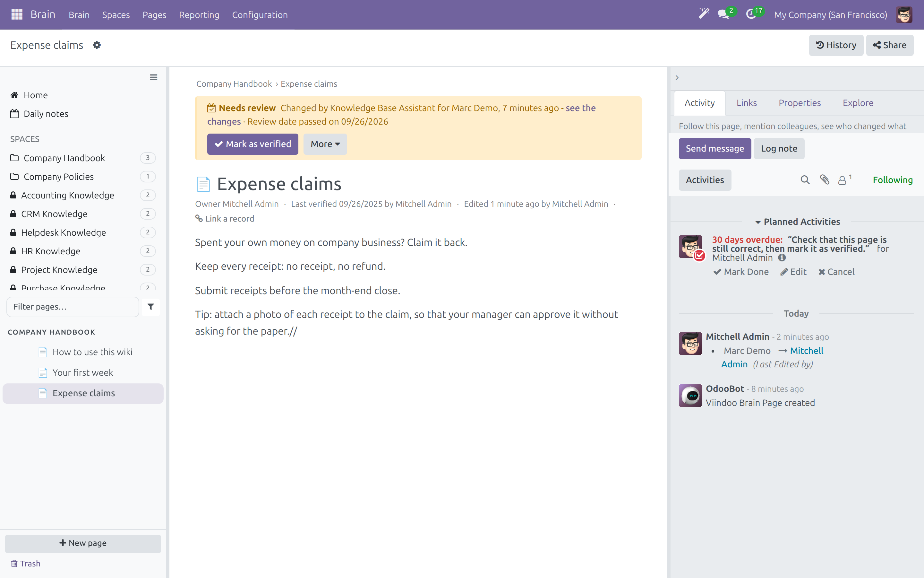Open company switcher My Company (San Francisco)
This screenshot has width=924, height=578.
click(830, 14)
